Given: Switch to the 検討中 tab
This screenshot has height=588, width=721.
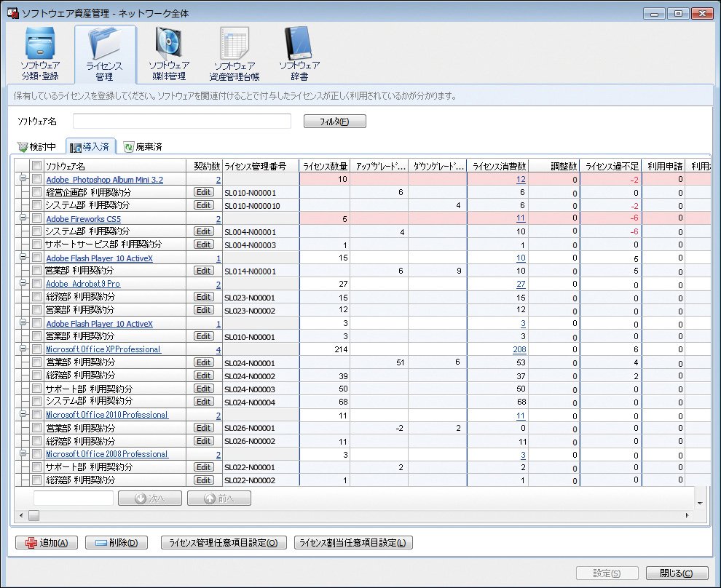Looking at the screenshot, I should (37, 146).
